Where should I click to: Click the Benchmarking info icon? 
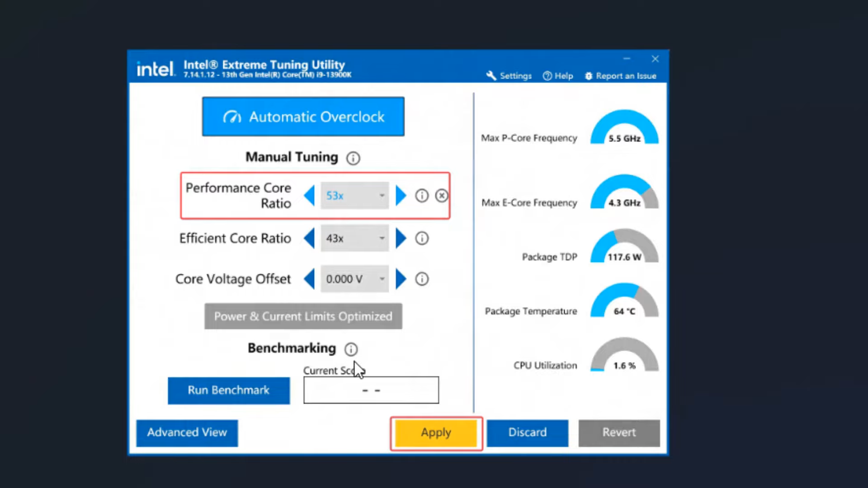(x=351, y=349)
